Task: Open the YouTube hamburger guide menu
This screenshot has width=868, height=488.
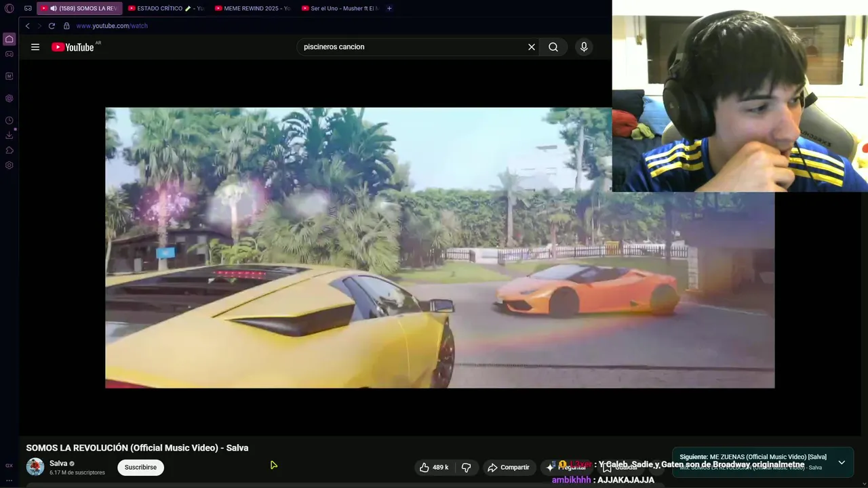Action: tap(35, 47)
